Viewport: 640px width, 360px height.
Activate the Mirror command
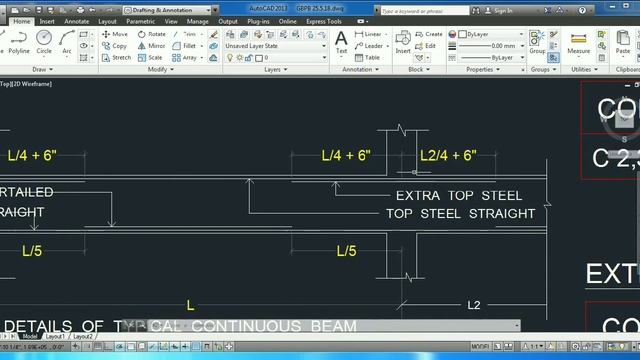pyautogui.click(x=151, y=46)
